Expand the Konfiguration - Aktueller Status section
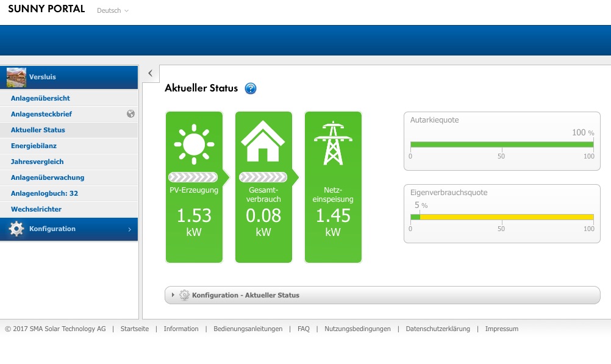This screenshot has height=364, width=611. [x=245, y=295]
